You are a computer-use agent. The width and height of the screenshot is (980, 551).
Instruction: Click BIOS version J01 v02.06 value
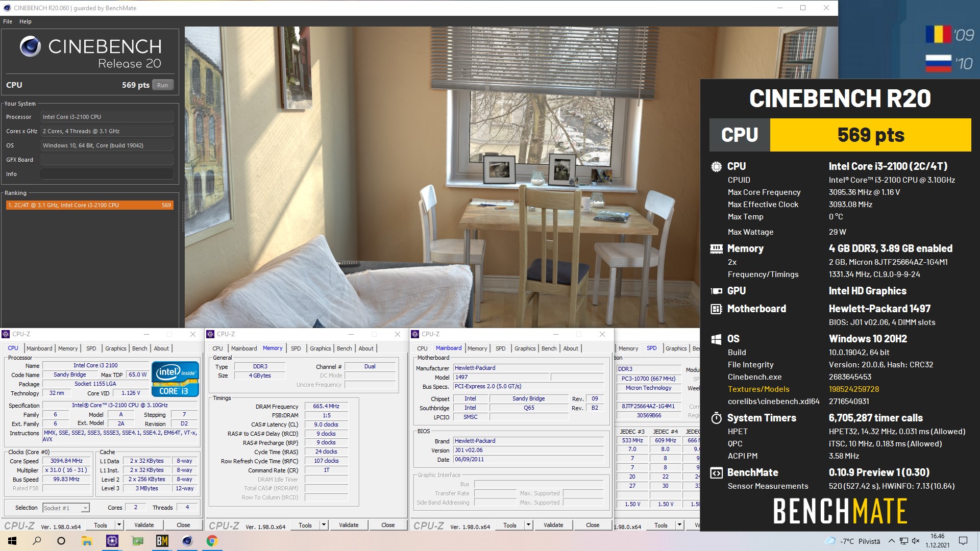(528, 450)
